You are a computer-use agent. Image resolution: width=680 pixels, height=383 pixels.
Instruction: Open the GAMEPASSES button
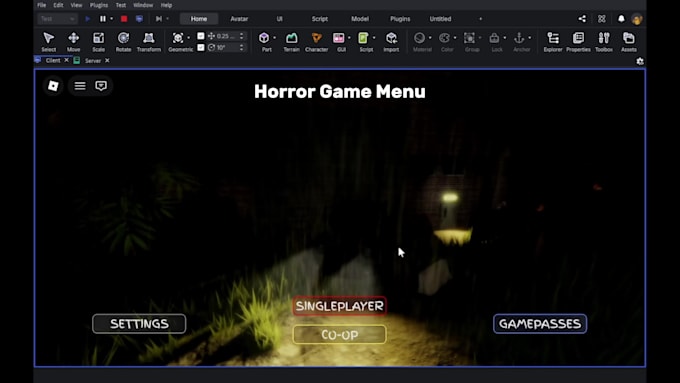coord(540,324)
